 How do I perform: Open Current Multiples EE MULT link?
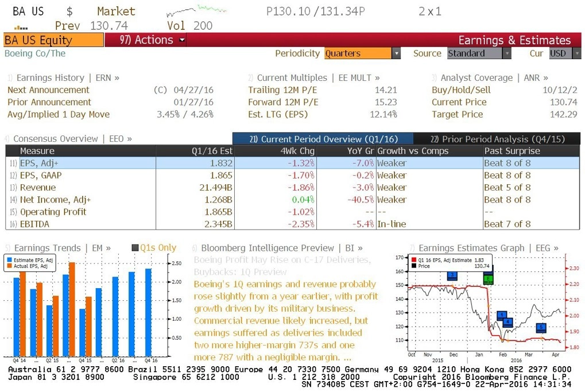tap(314, 77)
